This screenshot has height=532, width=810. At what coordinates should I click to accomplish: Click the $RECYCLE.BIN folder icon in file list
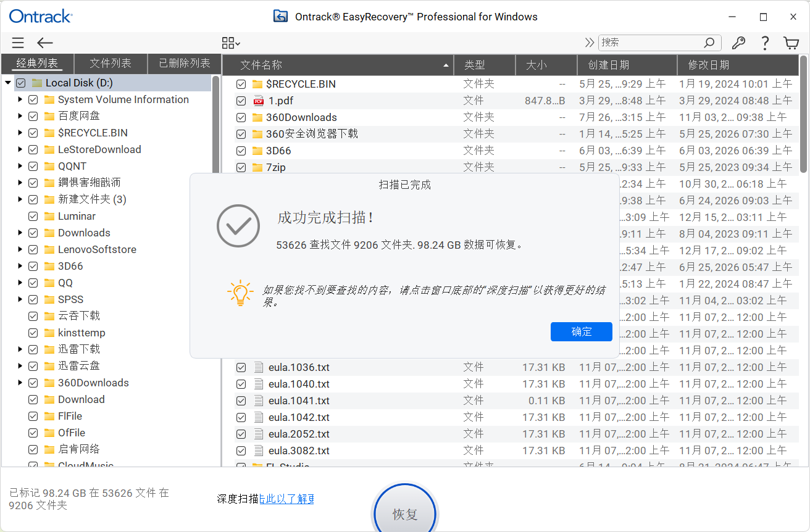(258, 84)
